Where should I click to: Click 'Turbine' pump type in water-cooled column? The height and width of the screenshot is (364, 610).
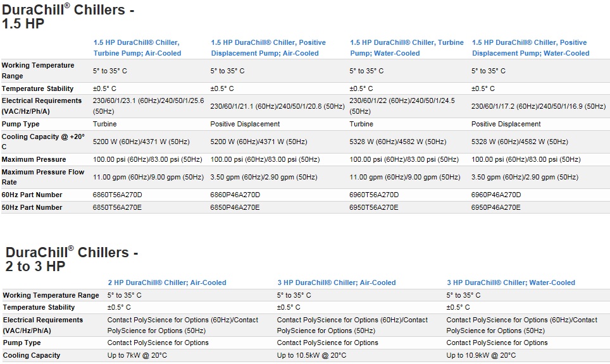[361, 124]
